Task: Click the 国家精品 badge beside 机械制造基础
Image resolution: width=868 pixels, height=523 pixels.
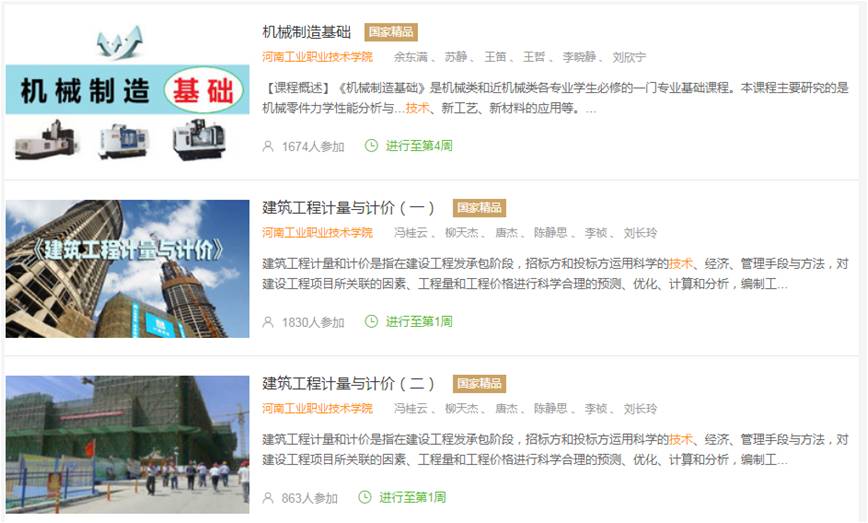Action: point(391,32)
